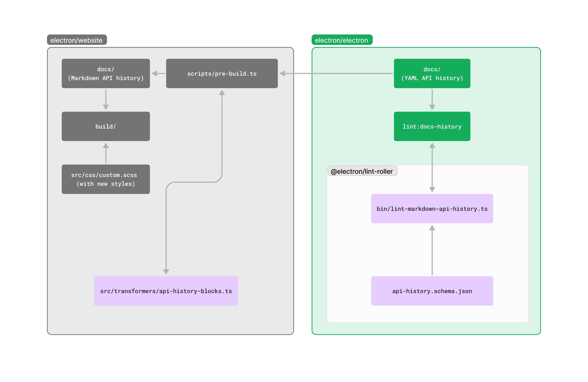Select the build/ box
This screenshot has height=382, width=588.
coord(106,126)
